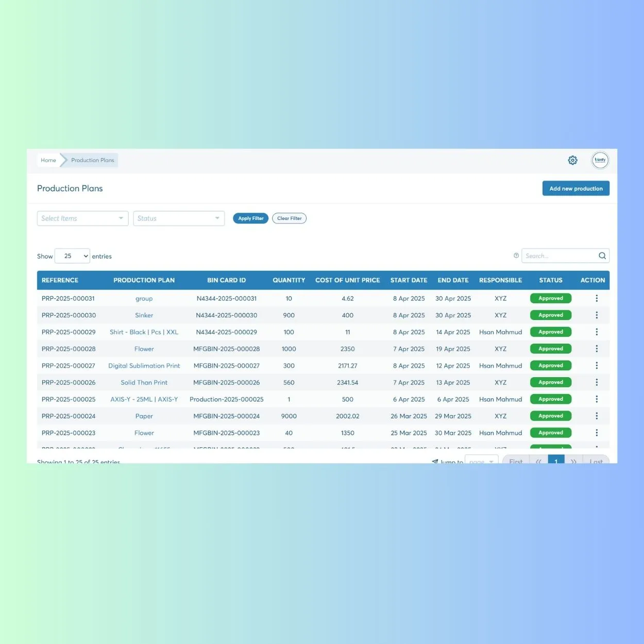Screen dimensions: 644x644
Task: Go to Home breadcrumb
Action: pyautogui.click(x=48, y=160)
